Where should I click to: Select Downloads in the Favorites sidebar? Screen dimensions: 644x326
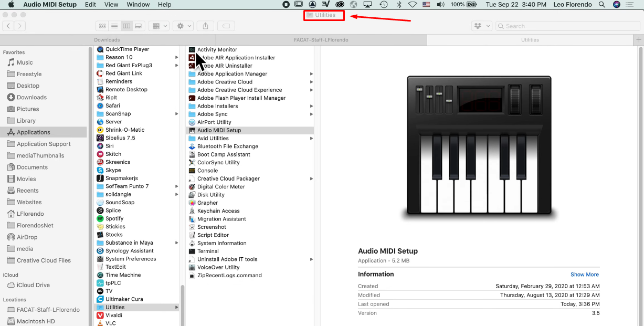tap(31, 98)
